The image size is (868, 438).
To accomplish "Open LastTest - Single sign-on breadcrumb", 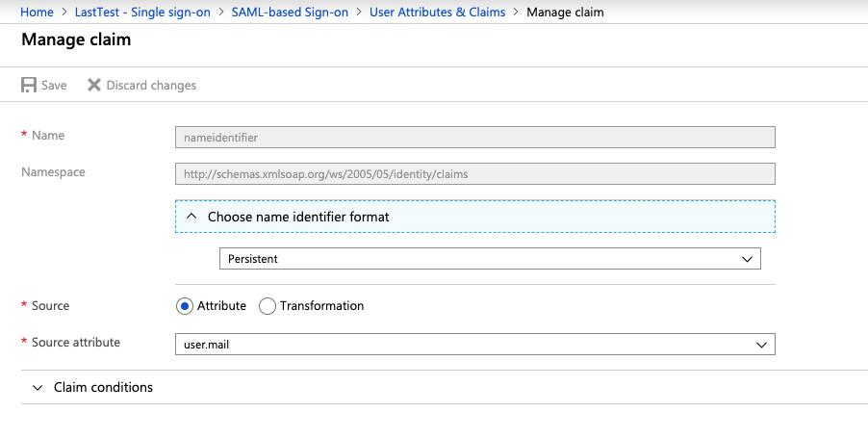I will click(142, 12).
